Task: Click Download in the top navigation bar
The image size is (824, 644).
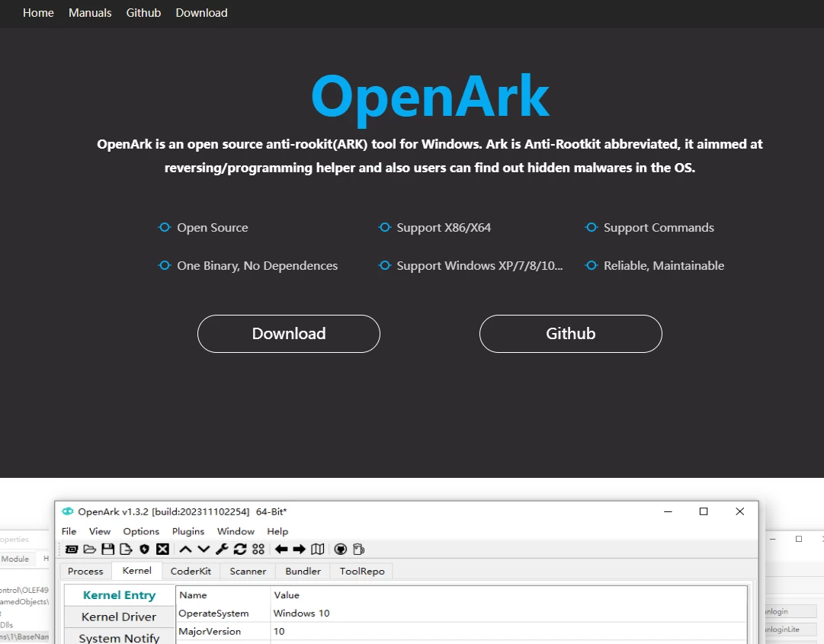Action: tap(202, 13)
